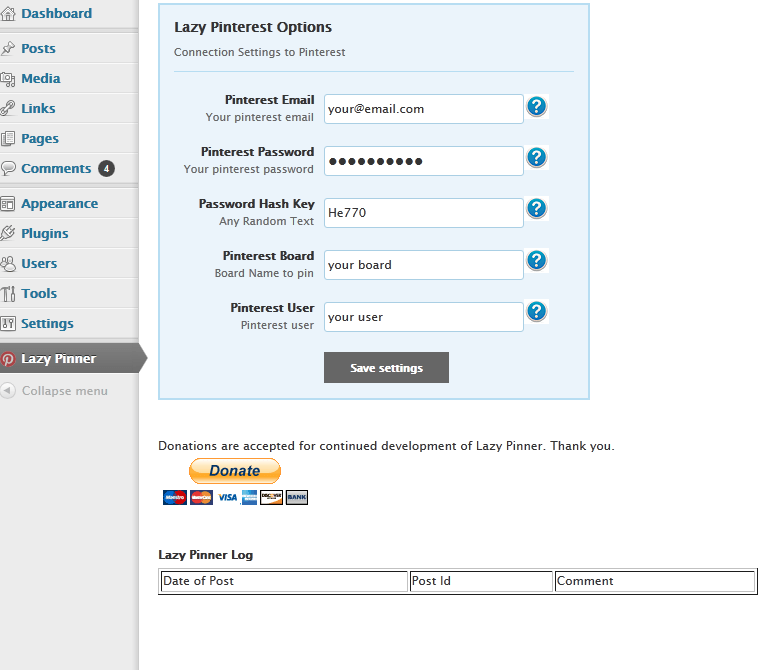Click the Pinterest Board label
Viewport: 765px width, 670px height.
tap(268, 256)
